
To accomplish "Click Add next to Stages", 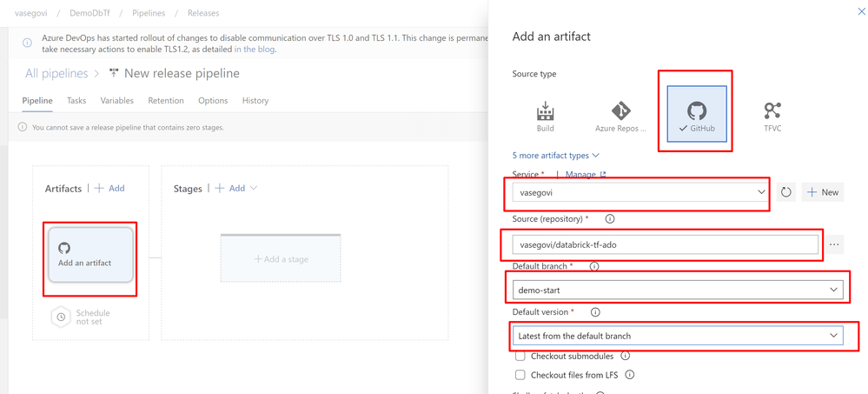I will pyautogui.click(x=229, y=189).
